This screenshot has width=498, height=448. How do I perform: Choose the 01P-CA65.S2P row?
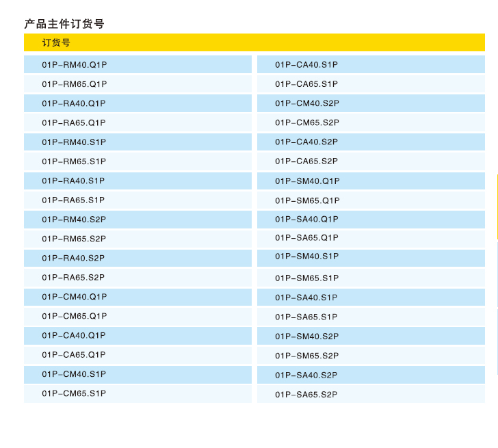pyautogui.click(x=306, y=161)
